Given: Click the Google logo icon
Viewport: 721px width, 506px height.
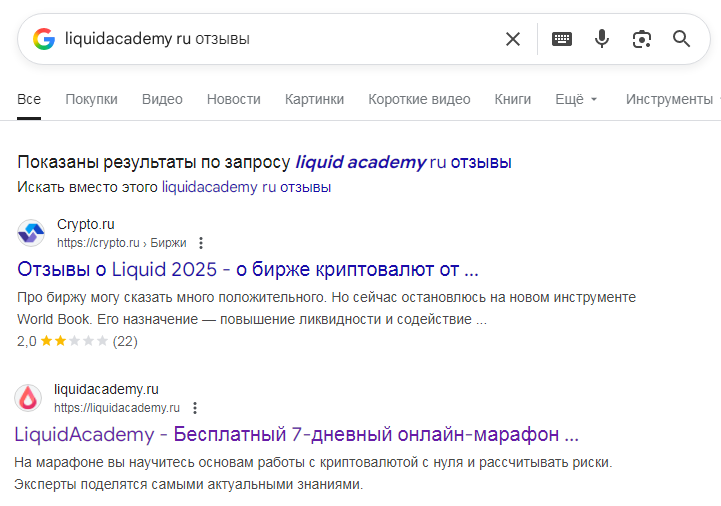Looking at the screenshot, I should click(x=43, y=39).
